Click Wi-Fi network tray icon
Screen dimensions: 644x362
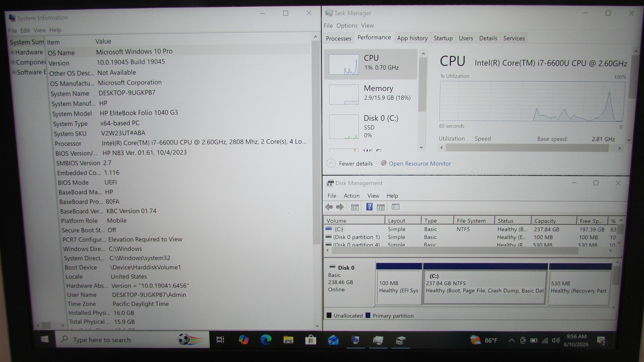point(545,341)
